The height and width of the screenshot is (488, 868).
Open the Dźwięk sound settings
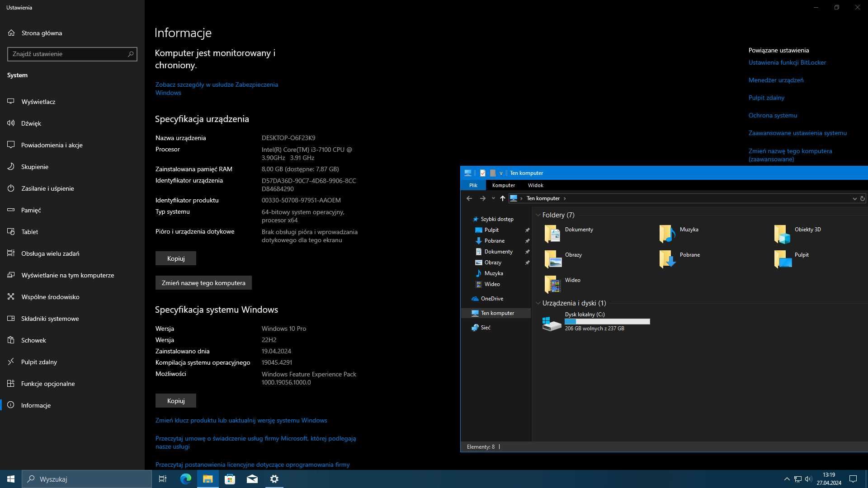72,123
